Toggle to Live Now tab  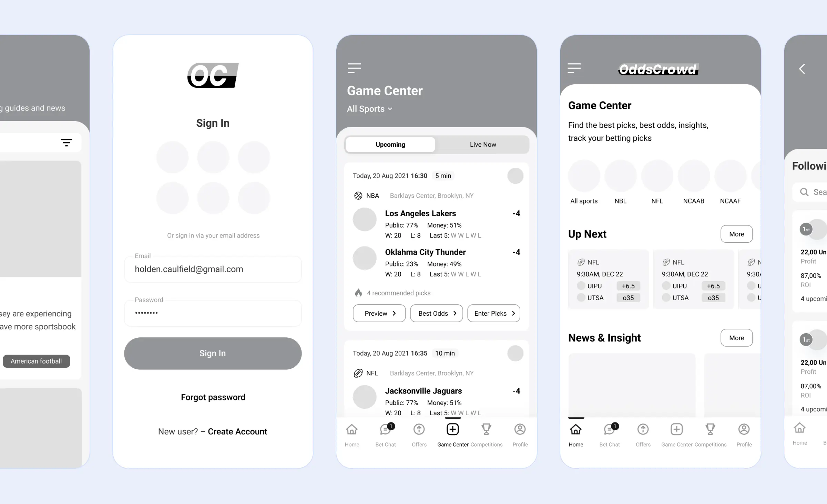pyautogui.click(x=483, y=144)
